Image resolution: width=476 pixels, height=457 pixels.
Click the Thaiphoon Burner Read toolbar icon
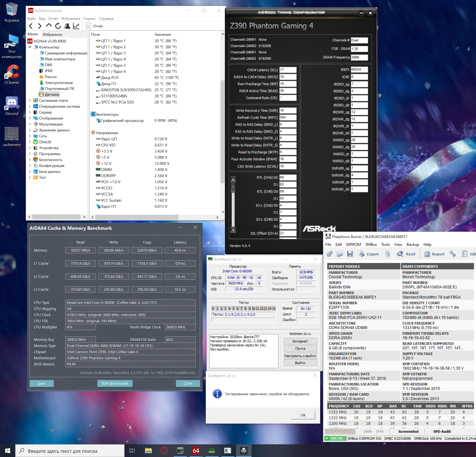point(400,254)
